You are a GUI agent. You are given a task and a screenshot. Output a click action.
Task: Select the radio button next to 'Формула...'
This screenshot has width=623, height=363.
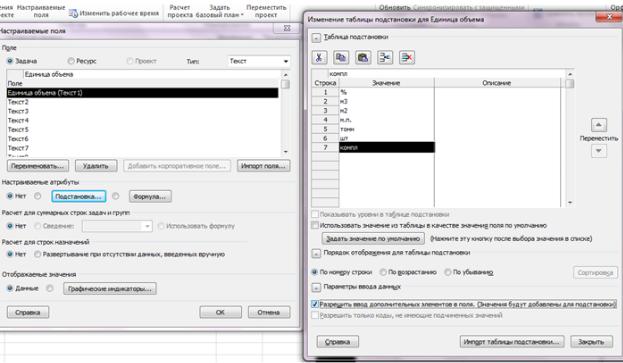tap(115, 196)
